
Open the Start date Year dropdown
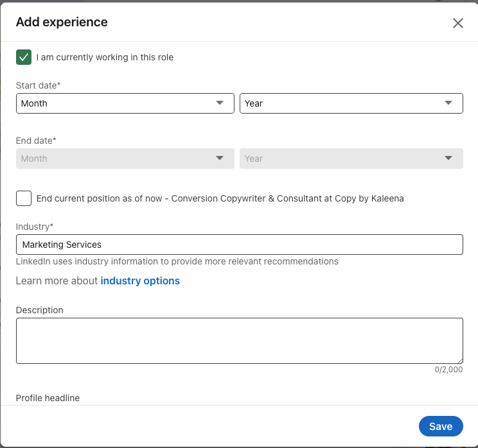tap(351, 103)
